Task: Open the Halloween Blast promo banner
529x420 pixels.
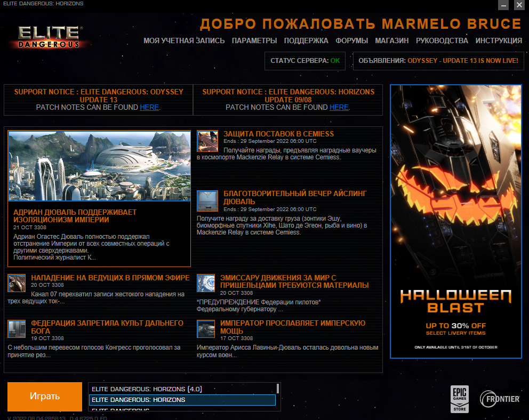Action: [x=456, y=222]
